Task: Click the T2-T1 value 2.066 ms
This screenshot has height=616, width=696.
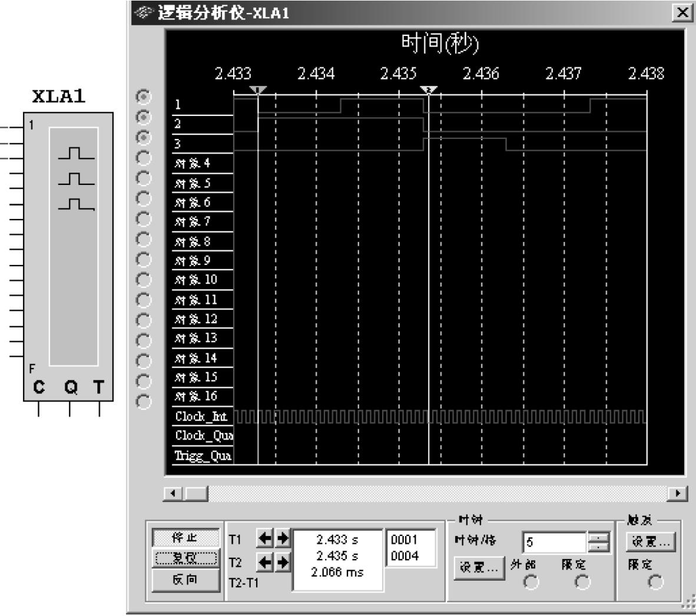Action: click(337, 572)
